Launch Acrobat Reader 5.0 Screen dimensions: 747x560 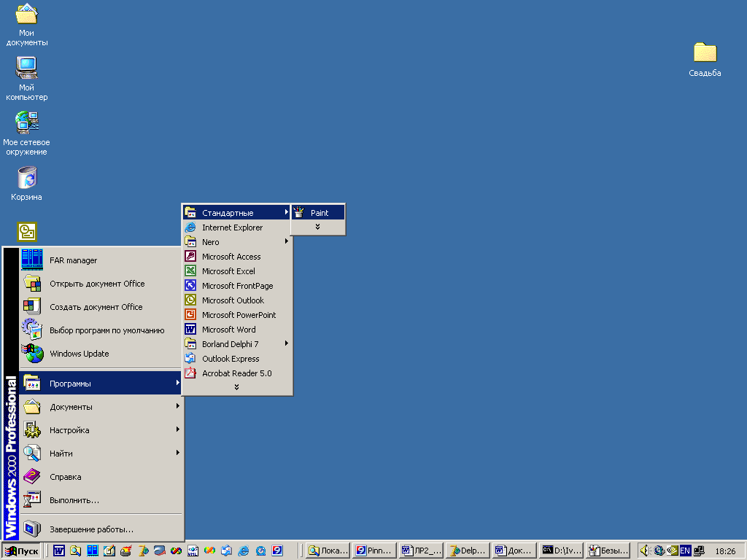pos(237,373)
